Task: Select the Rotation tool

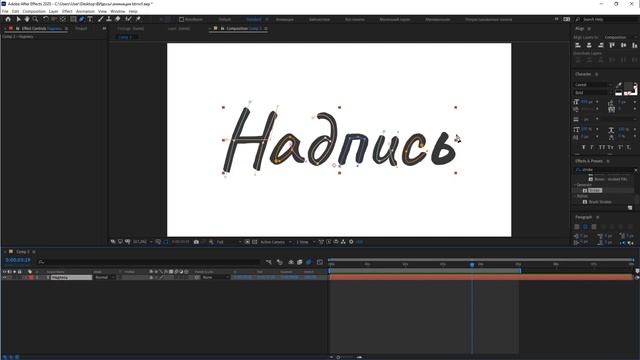Action: tap(46, 19)
